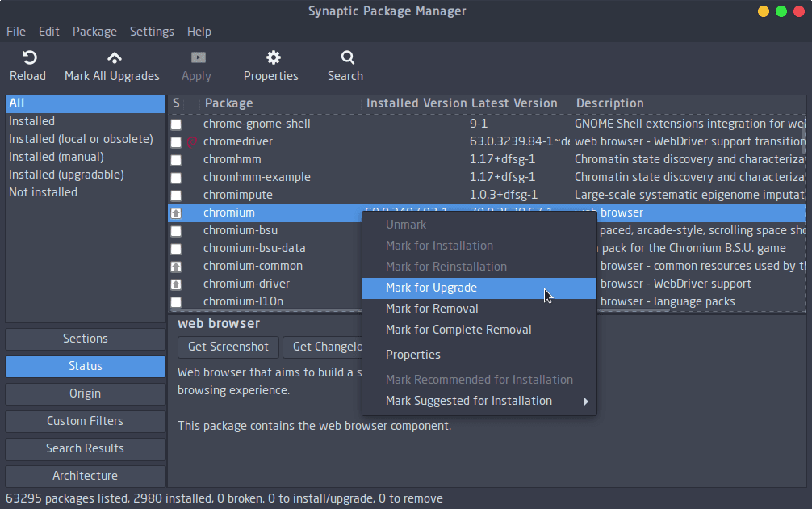Choose Mark for Removal
Image resolution: width=812 pixels, height=509 pixels.
[479, 309]
